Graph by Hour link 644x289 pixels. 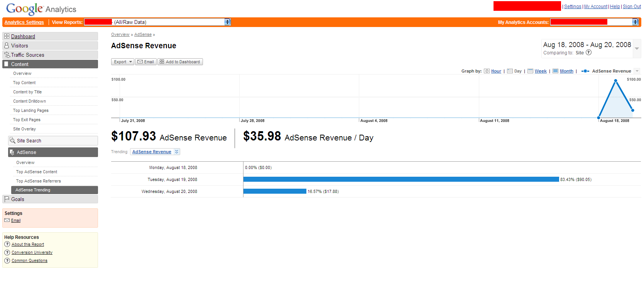pyautogui.click(x=496, y=71)
